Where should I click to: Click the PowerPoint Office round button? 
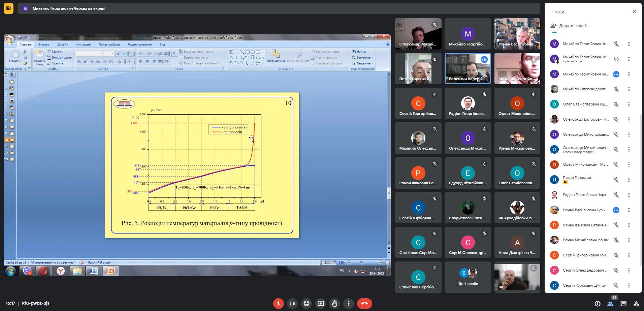tap(9, 40)
